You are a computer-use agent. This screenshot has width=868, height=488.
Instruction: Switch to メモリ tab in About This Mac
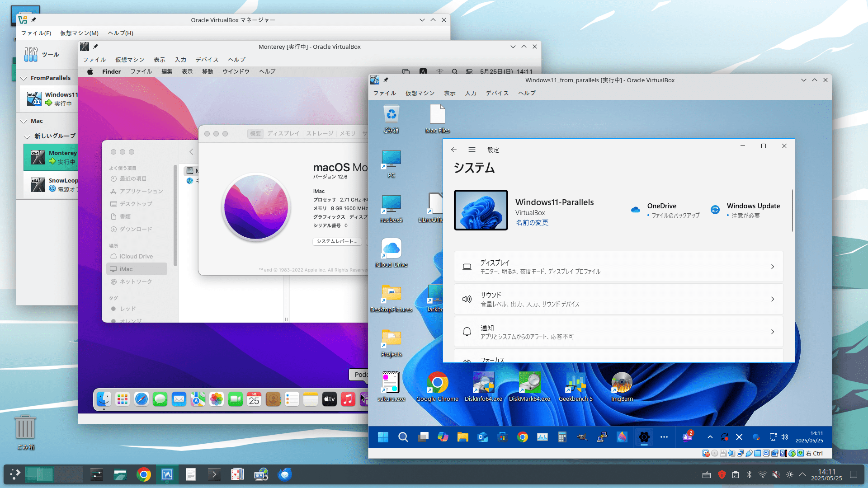[x=348, y=133]
